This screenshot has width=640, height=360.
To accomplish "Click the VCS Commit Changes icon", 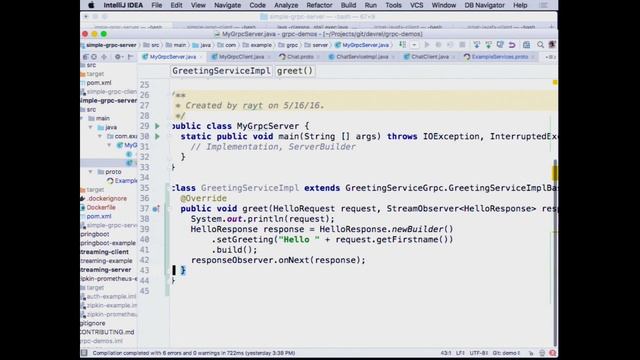I will (488, 45).
